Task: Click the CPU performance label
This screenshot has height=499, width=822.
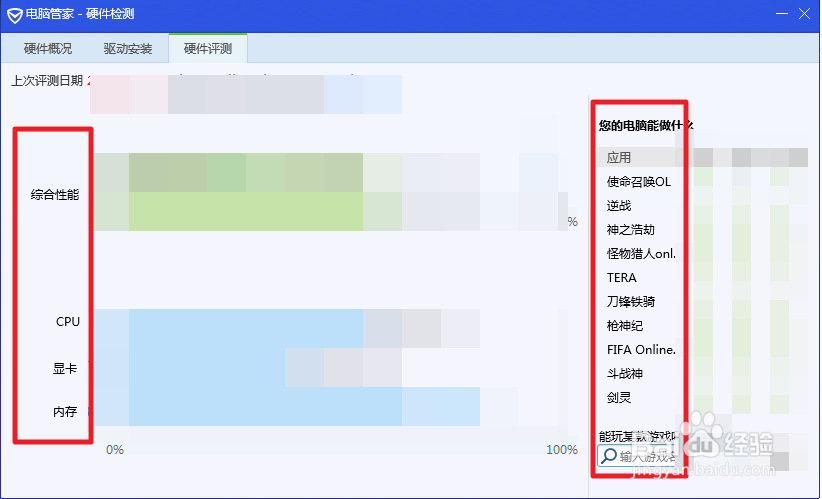Action: (68, 322)
